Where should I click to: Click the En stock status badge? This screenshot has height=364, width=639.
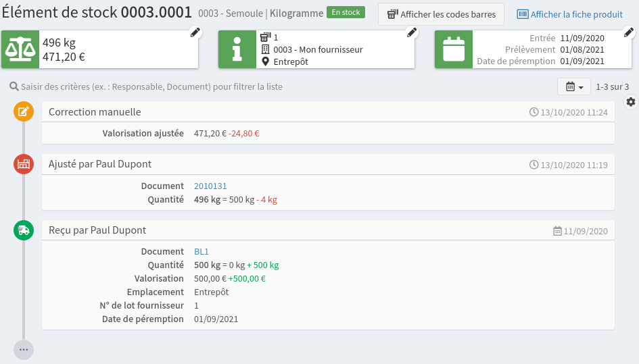(346, 12)
